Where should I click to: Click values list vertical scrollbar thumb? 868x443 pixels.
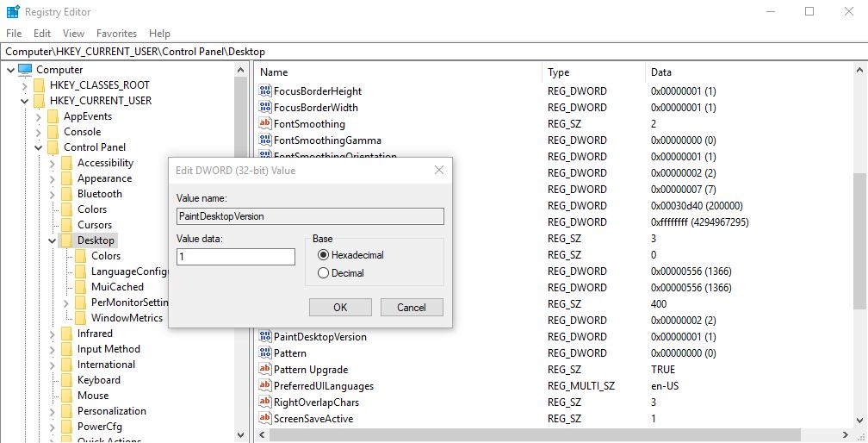[859, 241]
